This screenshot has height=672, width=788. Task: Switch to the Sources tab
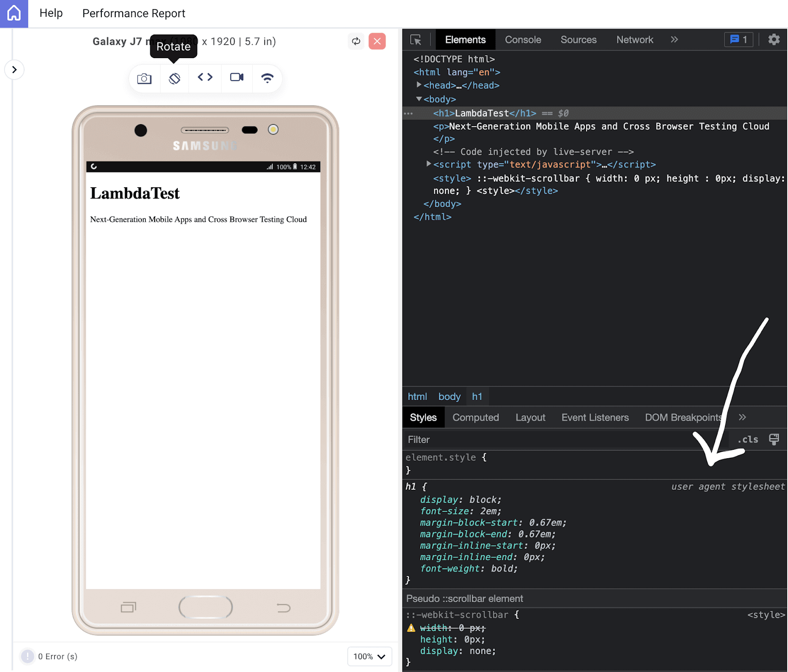[x=579, y=39]
